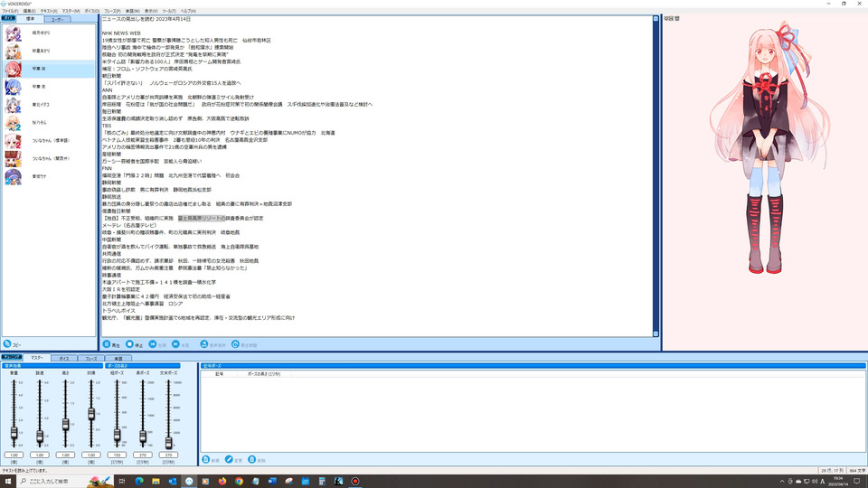This screenshot has height=488, width=868.
Task: Open Google Chrome from taskbar
Action: click(239, 482)
